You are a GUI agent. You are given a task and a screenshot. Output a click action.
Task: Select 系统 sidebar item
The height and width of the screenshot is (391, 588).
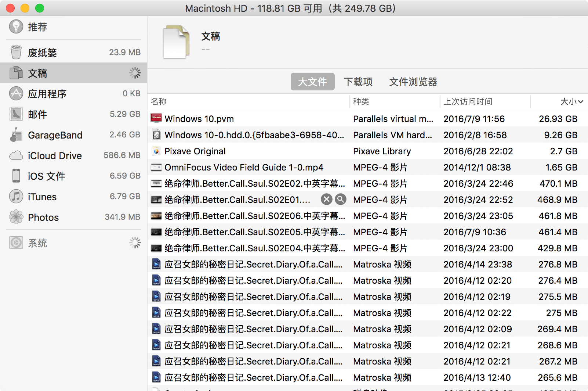pos(73,243)
